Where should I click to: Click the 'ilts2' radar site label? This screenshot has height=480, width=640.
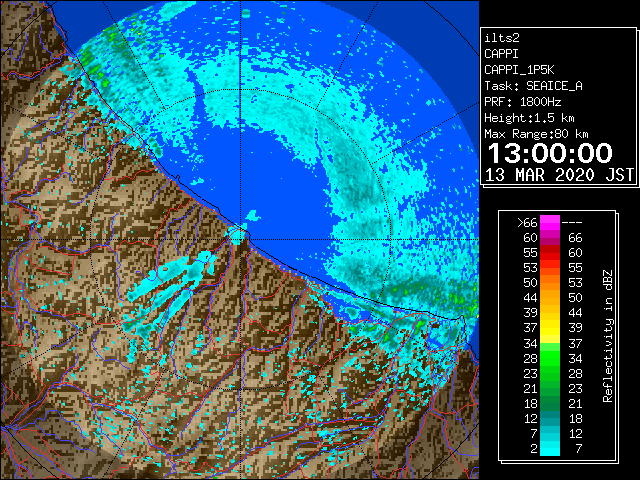(502, 38)
